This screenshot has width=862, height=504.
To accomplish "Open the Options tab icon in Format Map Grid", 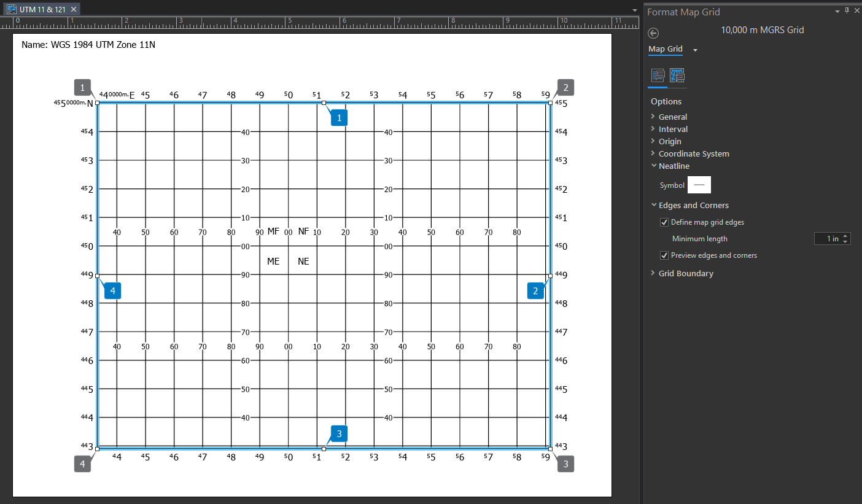I will pos(658,76).
